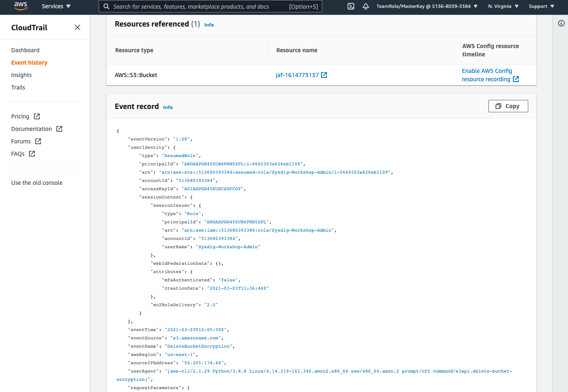Click the "1.08" eventVersion value

(181, 139)
